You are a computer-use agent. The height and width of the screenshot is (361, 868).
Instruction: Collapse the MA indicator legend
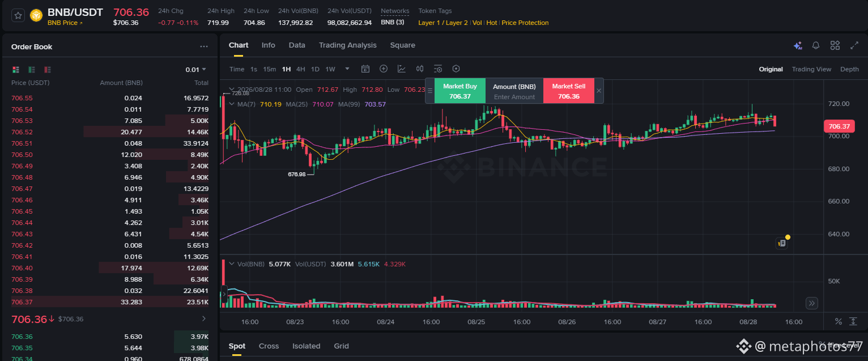pos(231,104)
